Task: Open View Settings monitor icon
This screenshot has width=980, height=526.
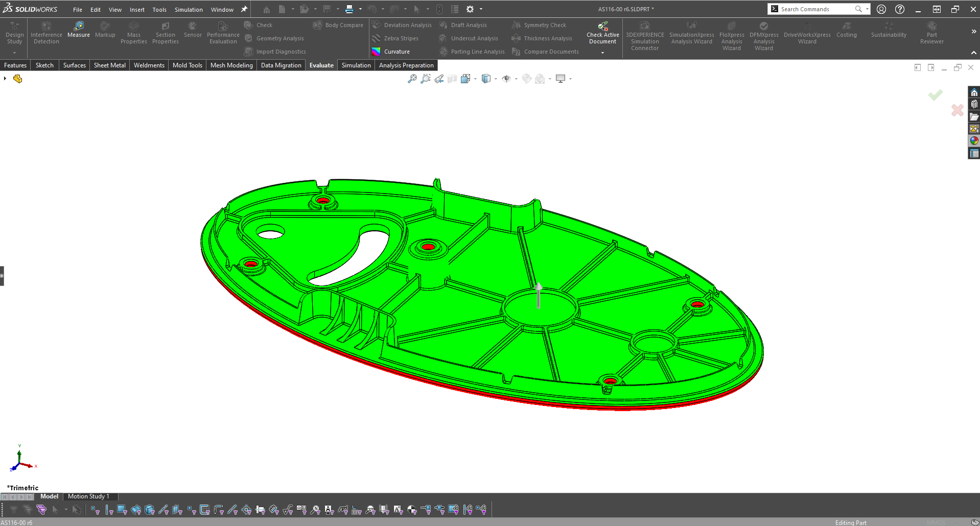Action: click(561, 79)
